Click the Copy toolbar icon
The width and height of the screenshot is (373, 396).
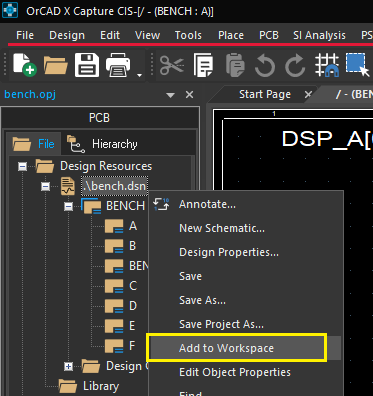tap(203, 65)
